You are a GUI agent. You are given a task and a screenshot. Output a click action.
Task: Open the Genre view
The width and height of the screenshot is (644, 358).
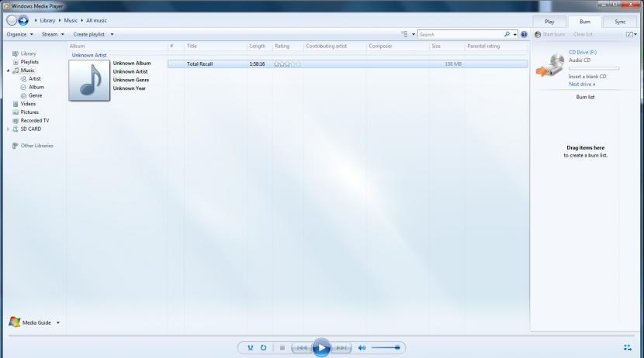tap(36, 95)
